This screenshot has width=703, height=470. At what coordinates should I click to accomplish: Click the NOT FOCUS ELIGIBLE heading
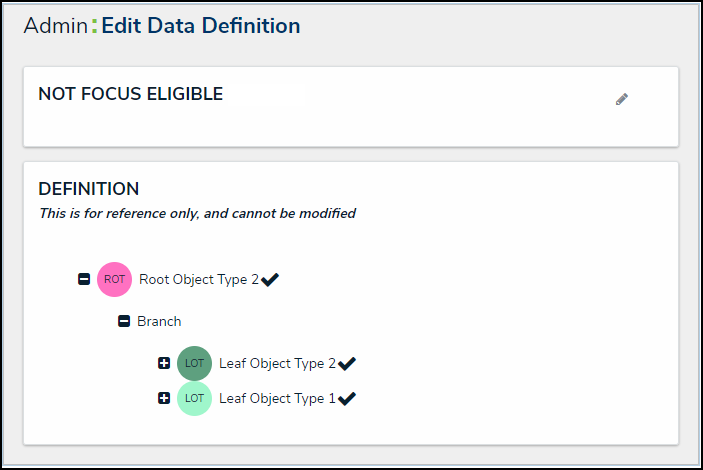coord(130,95)
